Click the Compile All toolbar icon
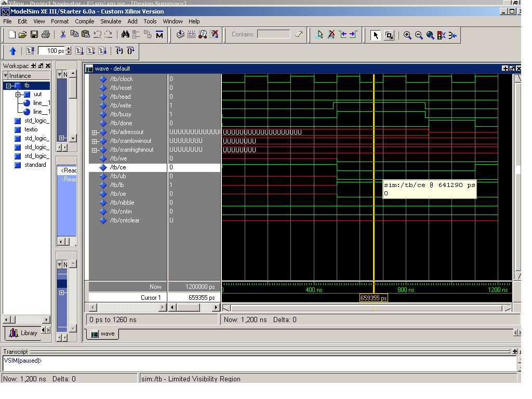The width and height of the screenshot is (532, 399). (x=192, y=34)
